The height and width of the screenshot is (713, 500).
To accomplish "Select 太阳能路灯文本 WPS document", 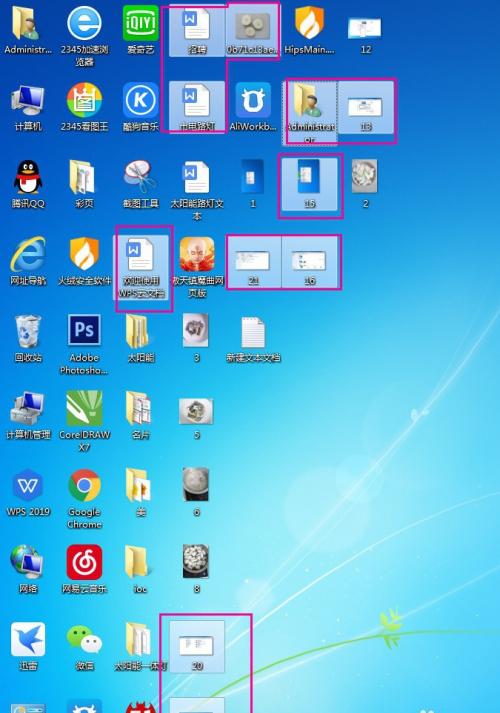I will [197, 190].
